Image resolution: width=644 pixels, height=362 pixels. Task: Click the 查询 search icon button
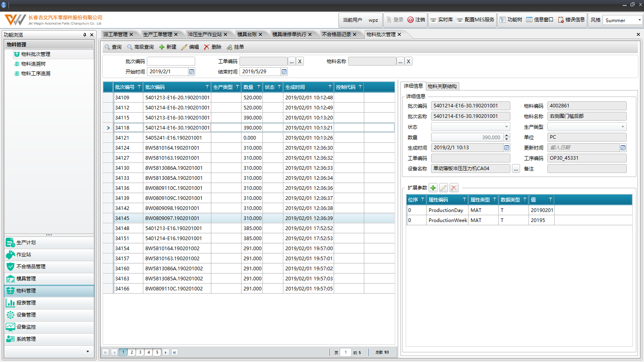113,47
